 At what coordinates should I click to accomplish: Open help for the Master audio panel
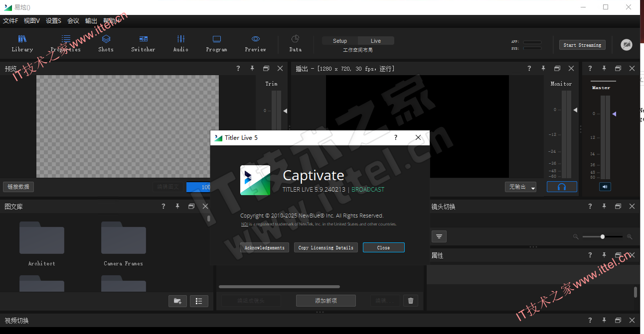point(590,68)
